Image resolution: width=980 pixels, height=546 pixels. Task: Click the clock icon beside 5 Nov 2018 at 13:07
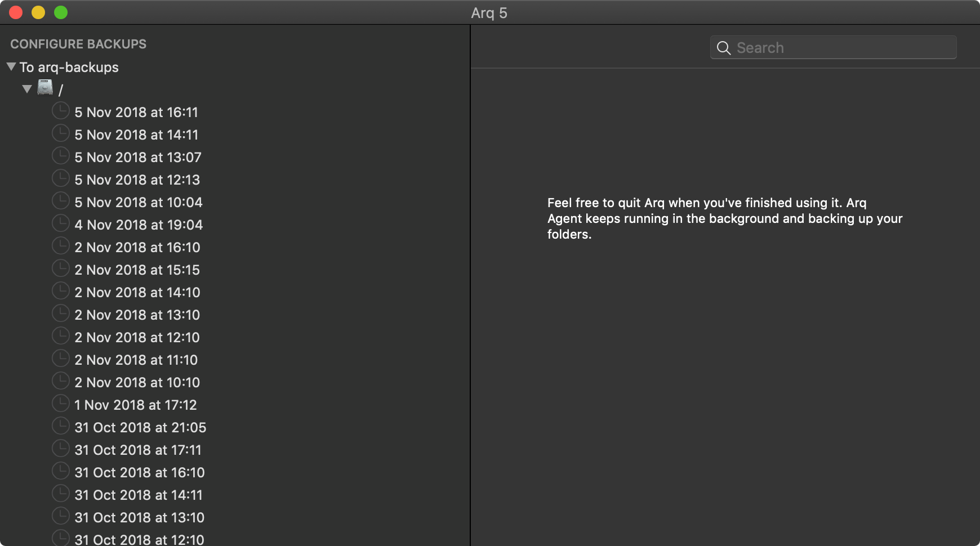click(61, 156)
